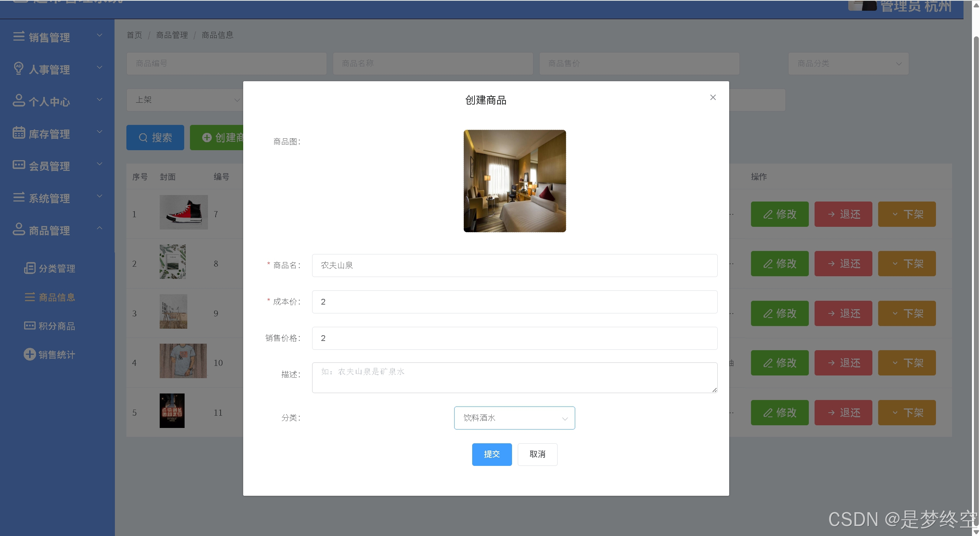Click the 首页 breadcrumb link
The height and width of the screenshot is (536, 980).
[x=134, y=35]
